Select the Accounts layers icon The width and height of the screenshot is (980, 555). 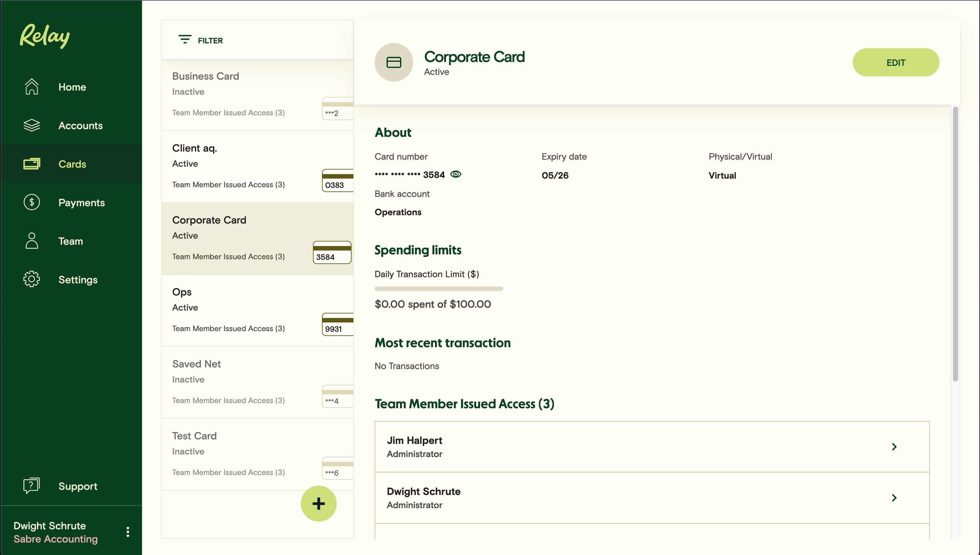click(32, 125)
